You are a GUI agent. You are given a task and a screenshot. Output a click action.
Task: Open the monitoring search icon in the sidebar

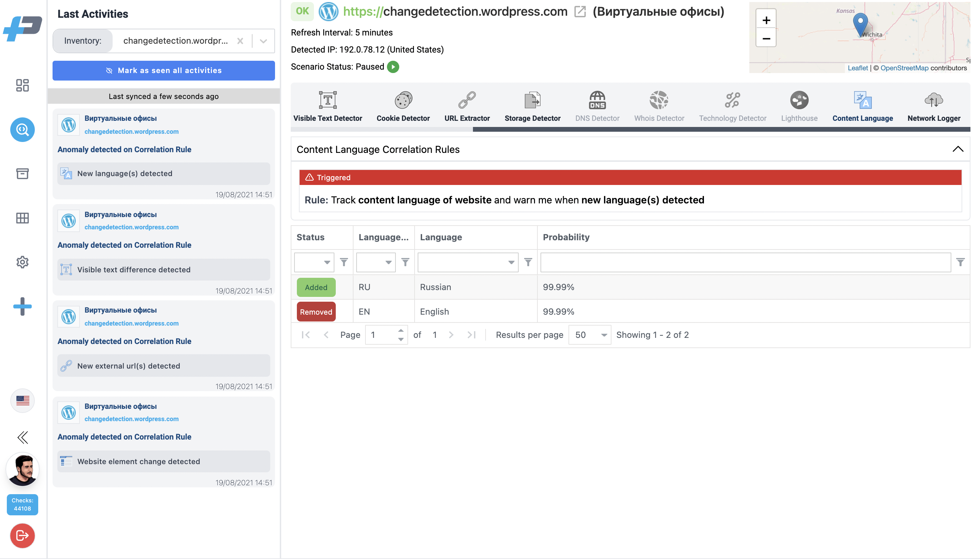point(22,129)
